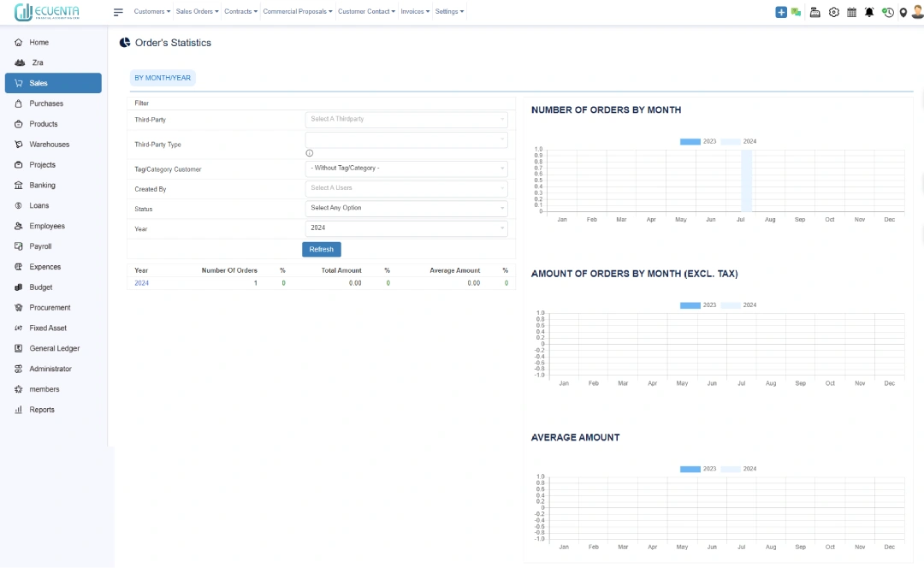Click the map location pin icon
Screen dimensions: 924x568
903,12
